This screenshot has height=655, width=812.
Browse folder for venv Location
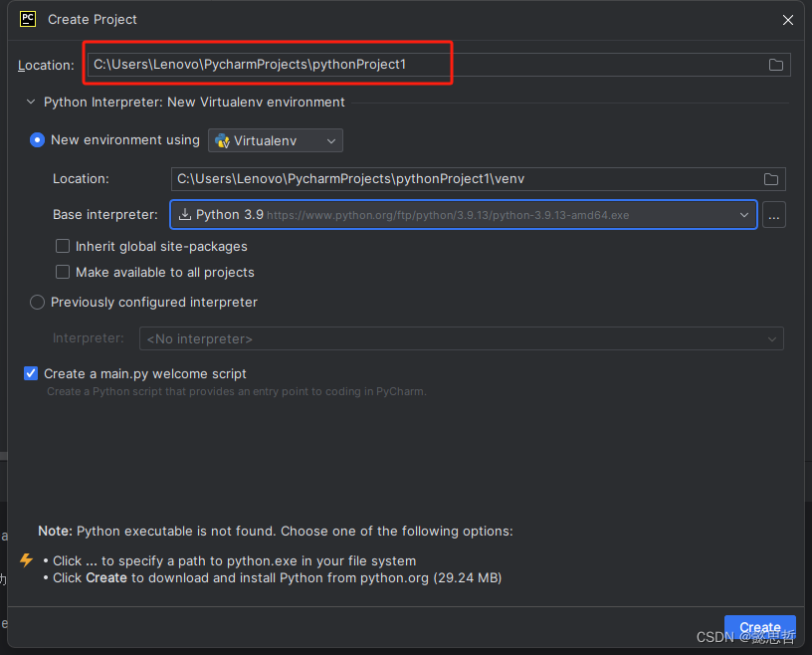point(770,179)
